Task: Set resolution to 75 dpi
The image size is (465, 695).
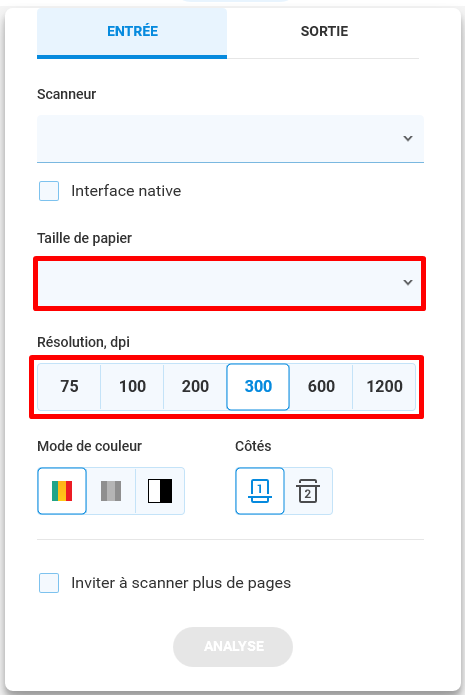Action: pyautogui.click(x=69, y=387)
